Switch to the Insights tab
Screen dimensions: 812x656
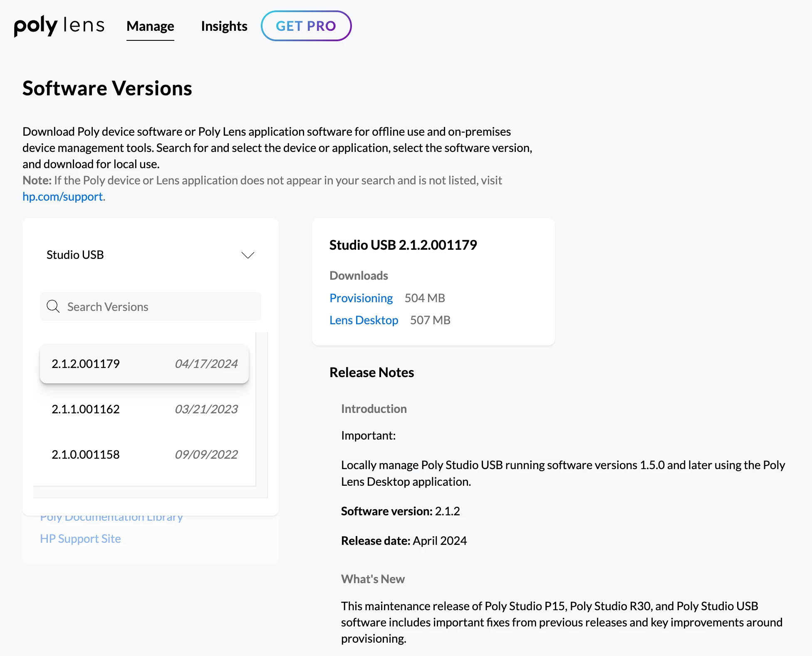pos(224,26)
